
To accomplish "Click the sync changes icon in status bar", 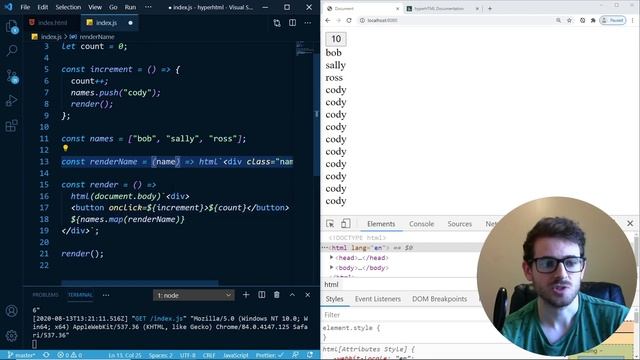I will pyautogui.click(x=46, y=355).
